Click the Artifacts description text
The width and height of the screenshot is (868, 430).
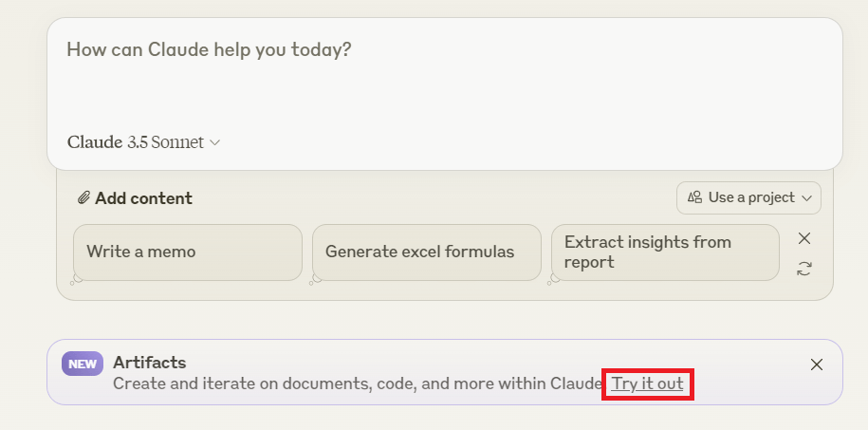[x=357, y=383]
